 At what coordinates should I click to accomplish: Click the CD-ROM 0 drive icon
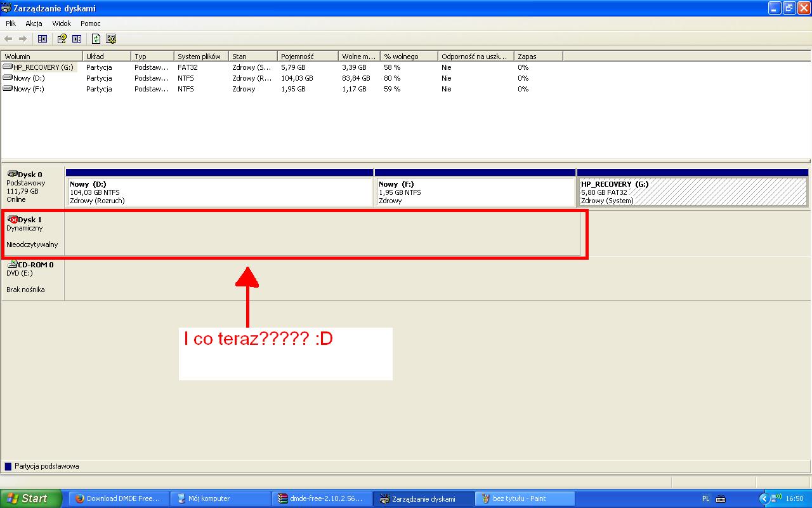pos(12,264)
